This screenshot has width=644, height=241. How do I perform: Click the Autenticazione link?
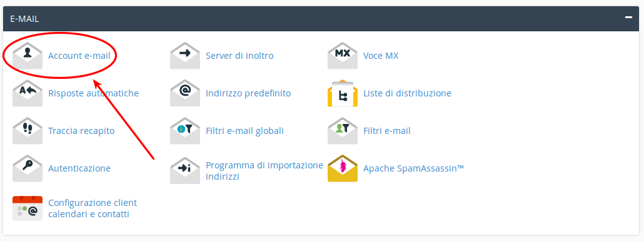coord(79,168)
